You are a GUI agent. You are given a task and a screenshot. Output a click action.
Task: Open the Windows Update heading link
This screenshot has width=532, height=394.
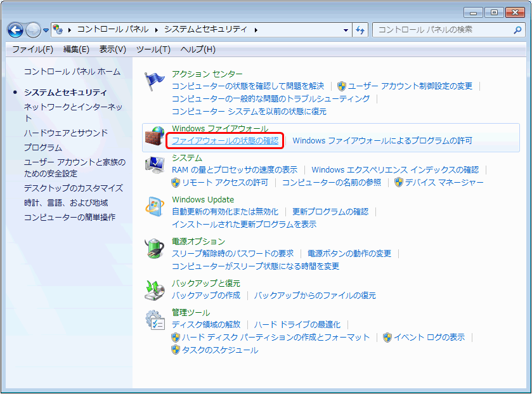point(203,200)
